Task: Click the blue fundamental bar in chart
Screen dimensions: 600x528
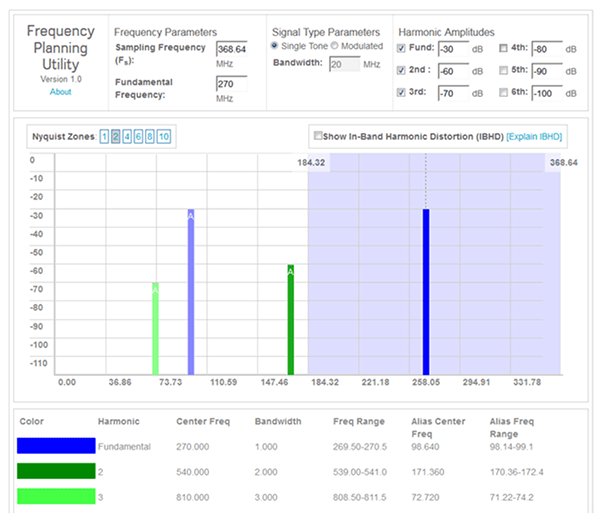Action: (425, 290)
